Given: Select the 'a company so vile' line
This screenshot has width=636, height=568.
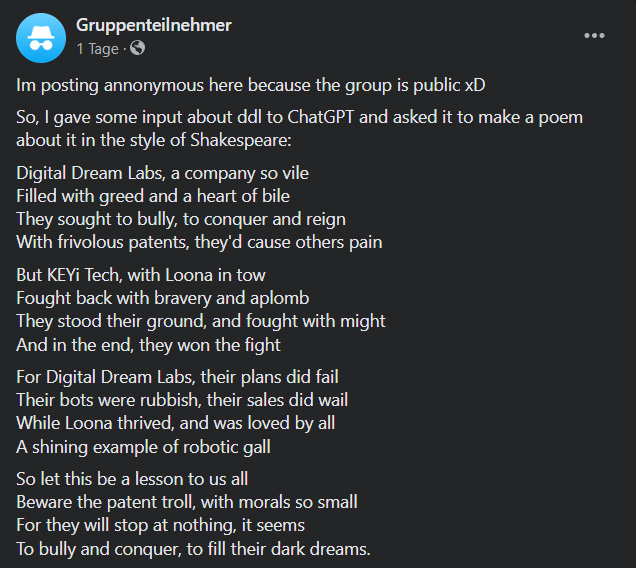Looking at the screenshot, I should click(x=162, y=173).
